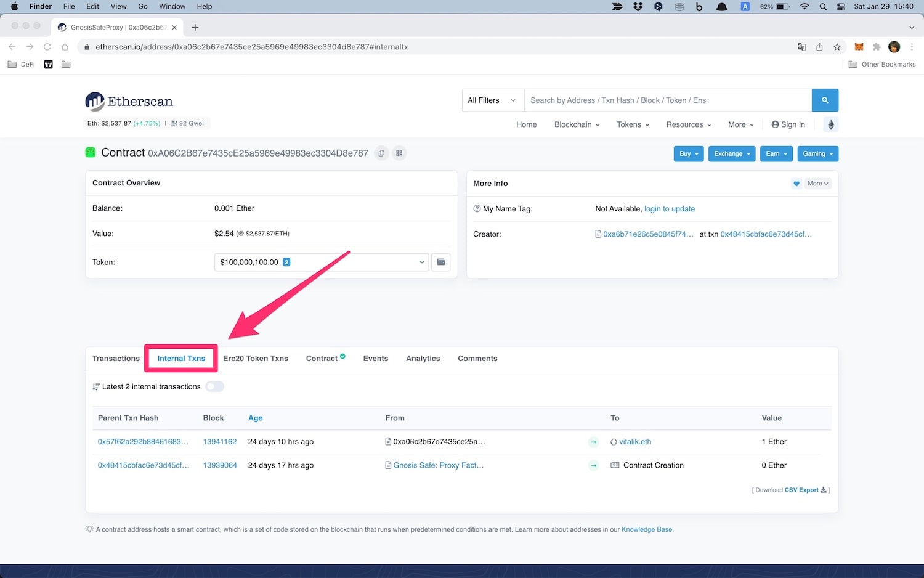Expand the More navigation menu
Image resolution: width=924 pixels, height=578 pixels.
click(x=741, y=124)
